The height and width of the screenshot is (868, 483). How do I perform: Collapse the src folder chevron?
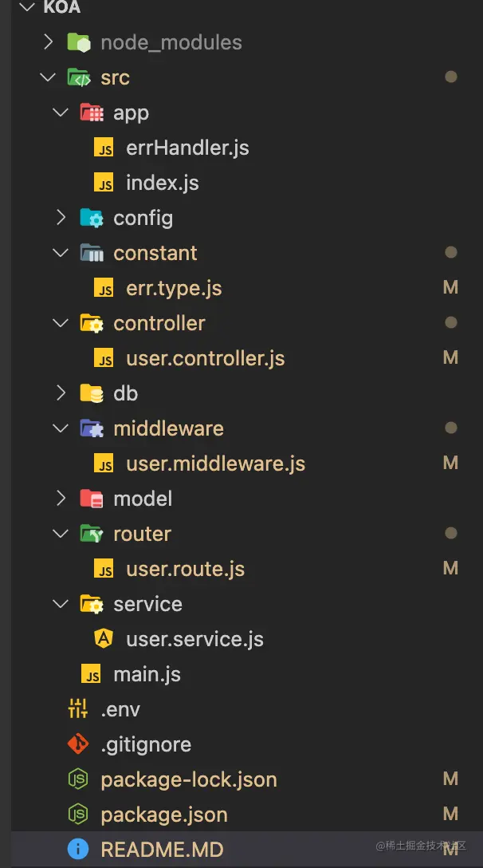pos(48,77)
